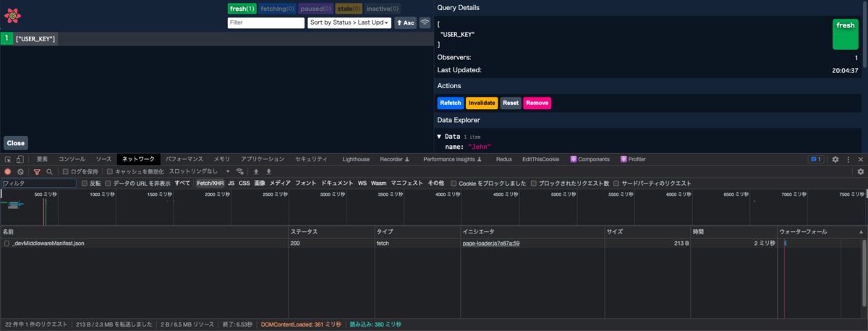Image resolution: width=868 pixels, height=331 pixels.
Task: Filter requests by JS type
Action: tap(231, 184)
